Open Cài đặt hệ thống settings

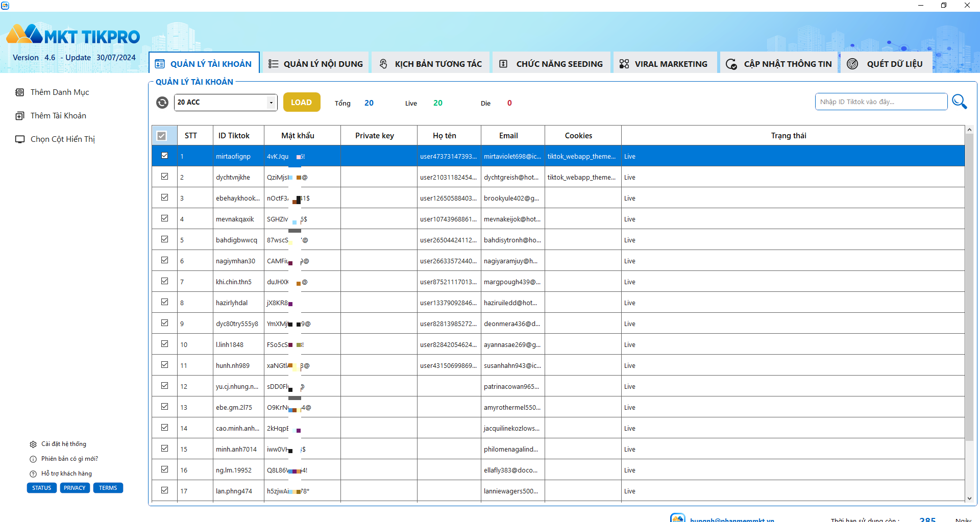[63, 444]
